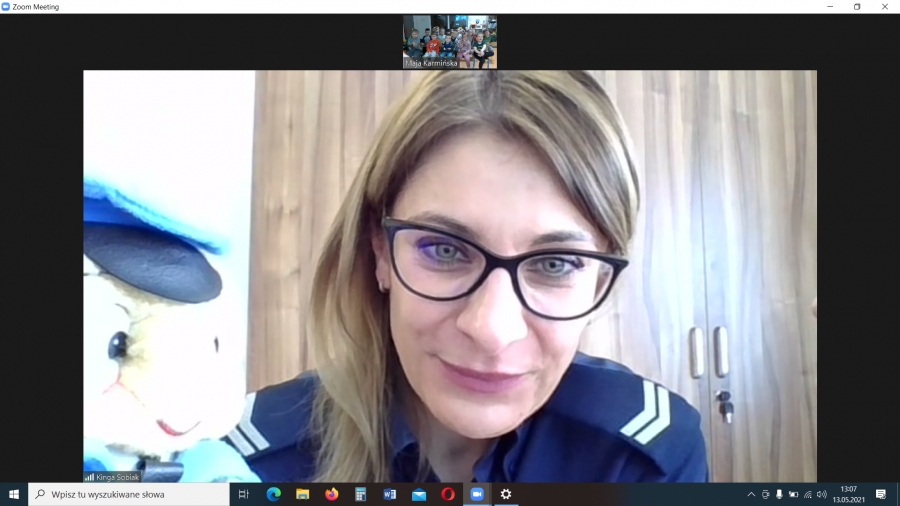
Task: Open Wi-Fi network tray icon
Action: pyautogui.click(x=808, y=494)
